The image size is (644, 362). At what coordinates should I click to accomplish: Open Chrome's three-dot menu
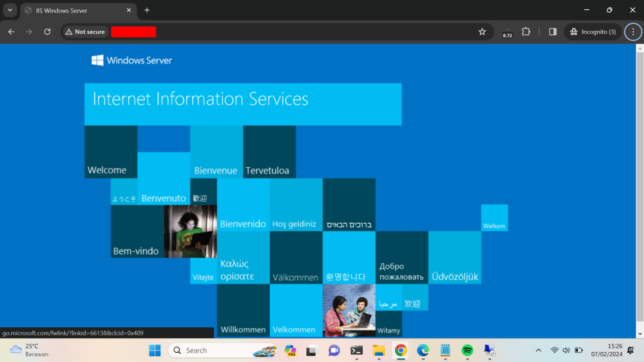pyautogui.click(x=633, y=32)
